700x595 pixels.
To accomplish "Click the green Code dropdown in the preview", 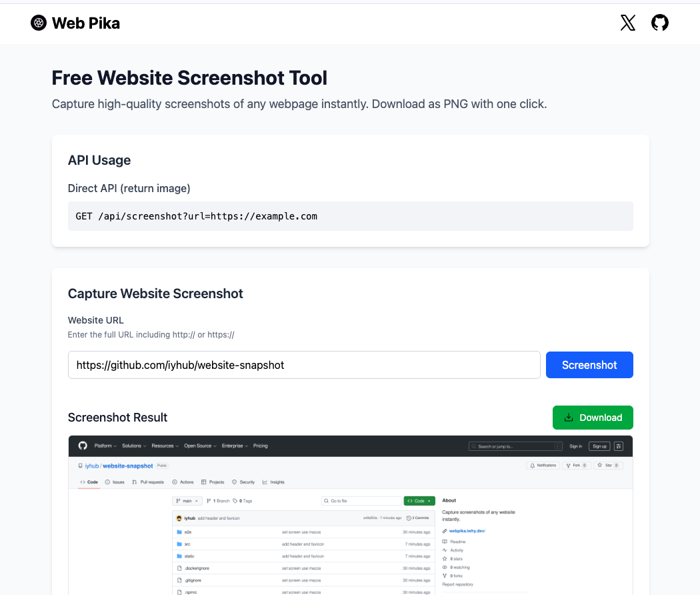I will [x=419, y=501].
